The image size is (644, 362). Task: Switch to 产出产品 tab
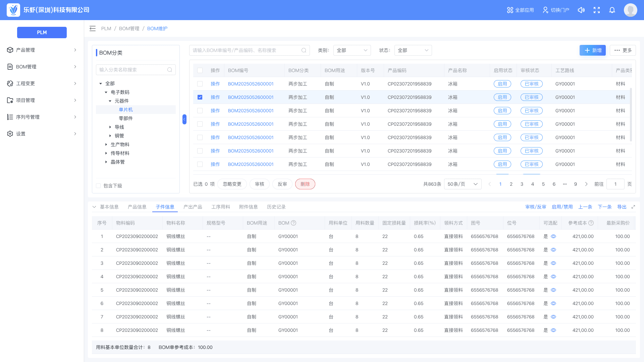(x=193, y=207)
